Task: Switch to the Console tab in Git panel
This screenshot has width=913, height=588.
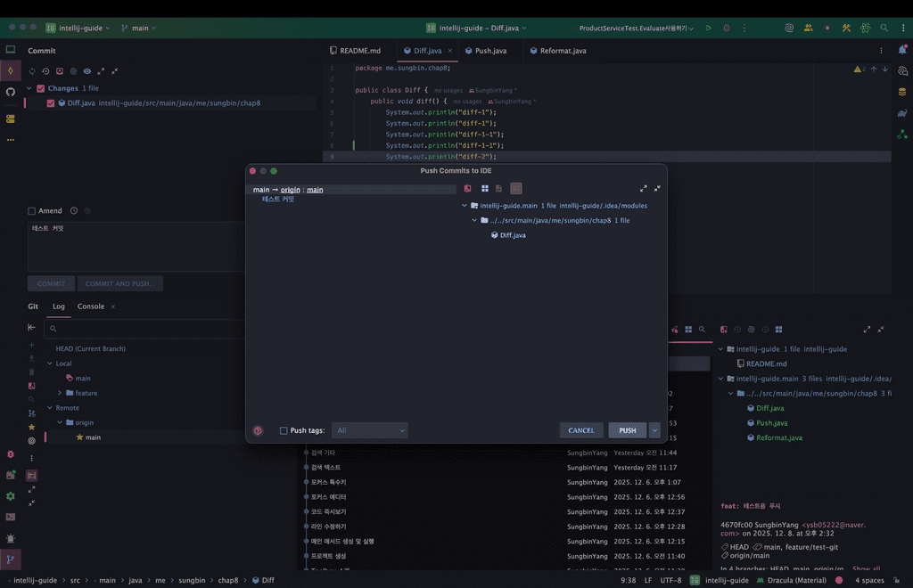Action: [91, 306]
